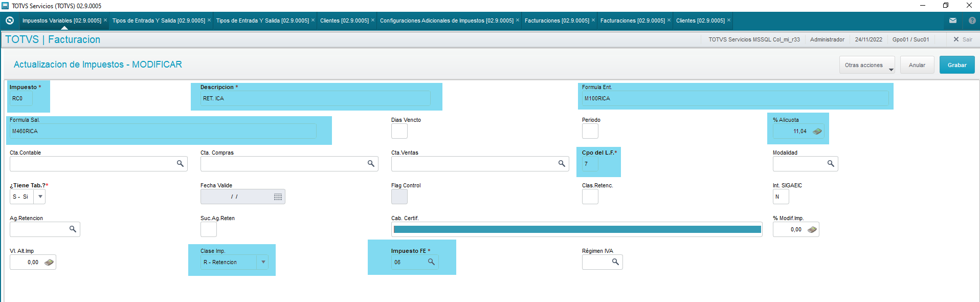The image size is (980, 302).
Task: Switch to Configuraciones Adicionales de Impuestos tab
Action: pyautogui.click(x=447, y=20)
